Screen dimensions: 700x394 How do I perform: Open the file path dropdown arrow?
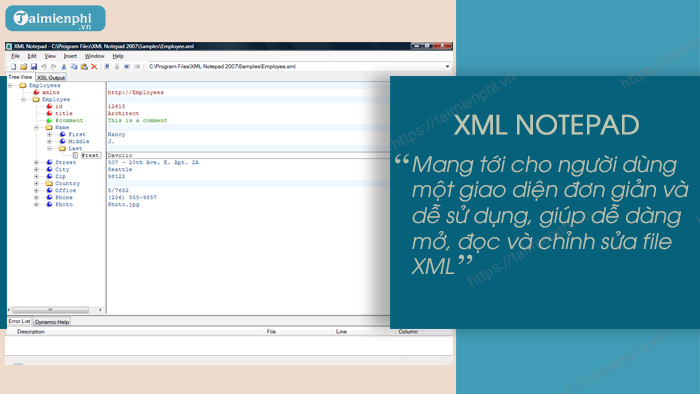447,66
